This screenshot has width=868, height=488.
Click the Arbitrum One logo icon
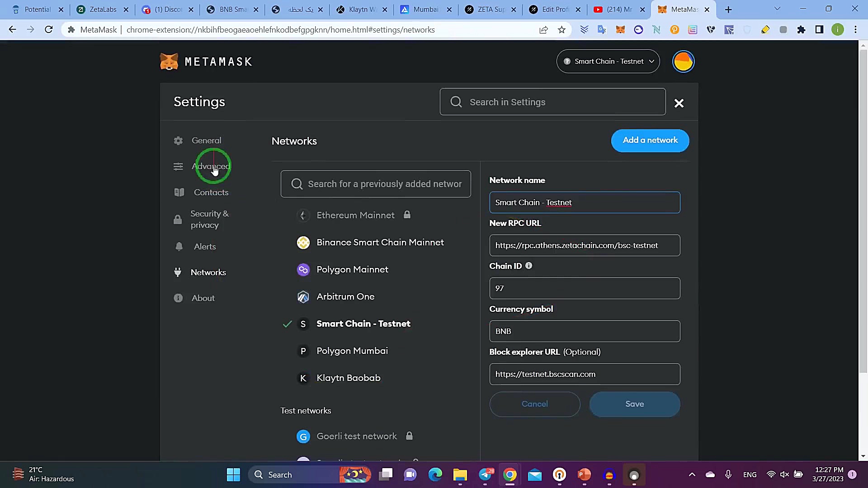coord(303,297)
